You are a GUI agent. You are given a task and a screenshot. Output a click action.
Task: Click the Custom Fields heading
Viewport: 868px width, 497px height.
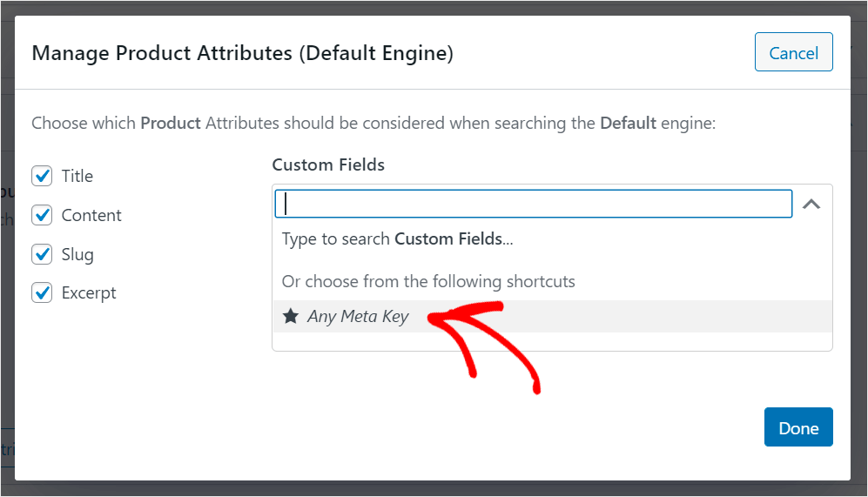click(x=328, y=165)
